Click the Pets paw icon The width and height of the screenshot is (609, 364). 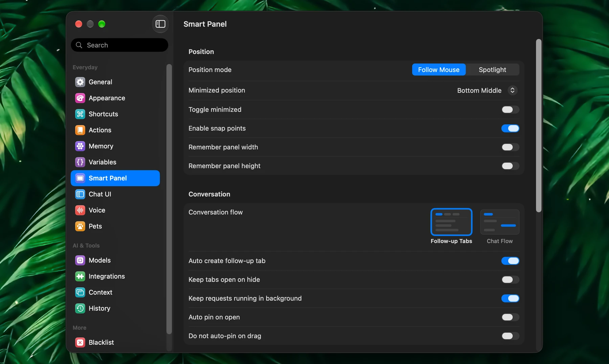pyautogui.click(x=80, y=226)
